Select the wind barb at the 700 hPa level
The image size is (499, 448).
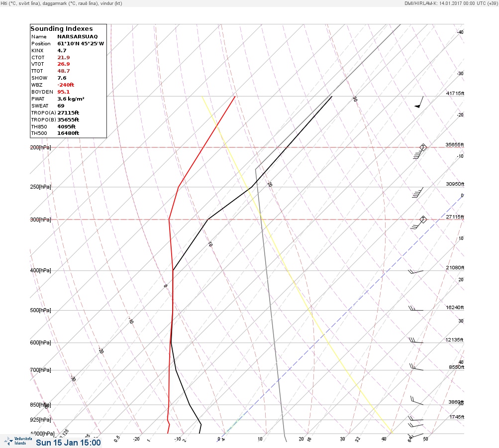[x=416, y=367]
